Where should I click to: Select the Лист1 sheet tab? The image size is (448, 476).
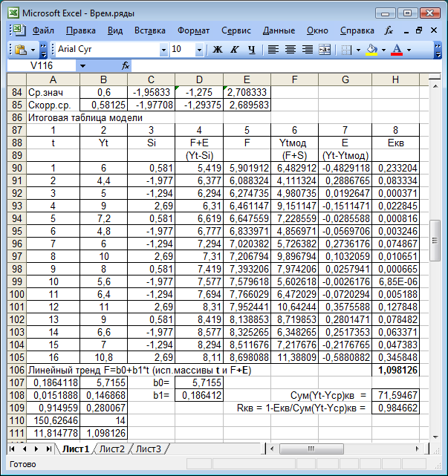(76, 449)
